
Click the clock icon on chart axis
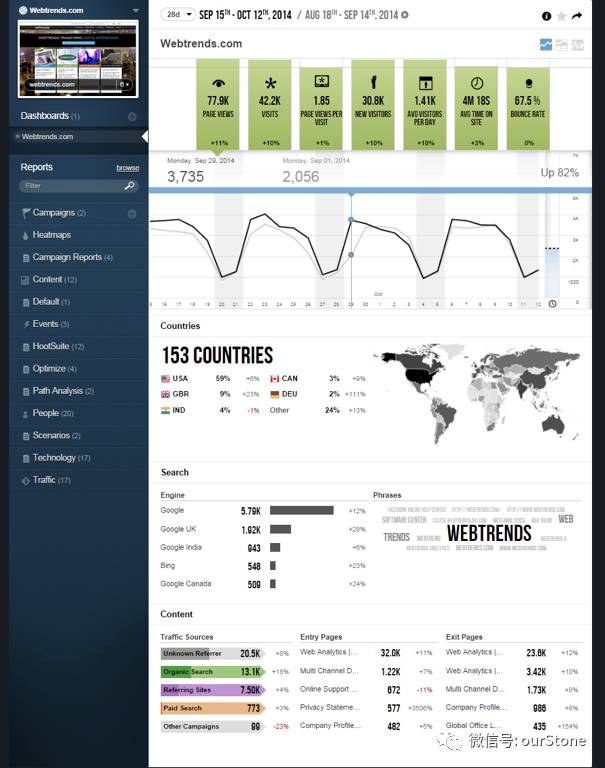pos(552,304)
